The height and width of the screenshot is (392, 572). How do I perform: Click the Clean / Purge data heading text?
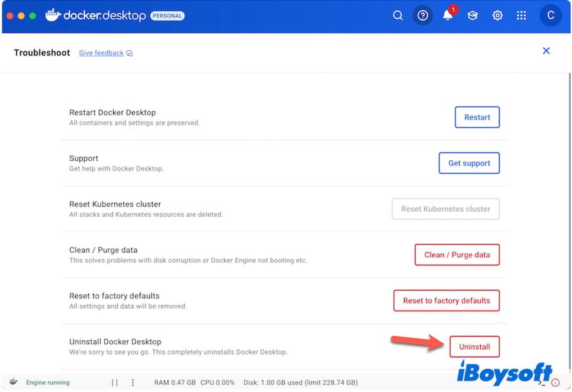point(103,250)
